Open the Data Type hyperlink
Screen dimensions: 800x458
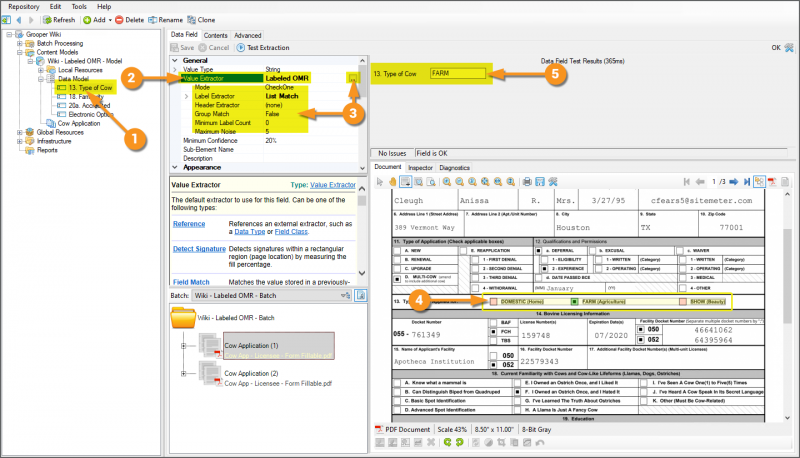click(249, 232)
